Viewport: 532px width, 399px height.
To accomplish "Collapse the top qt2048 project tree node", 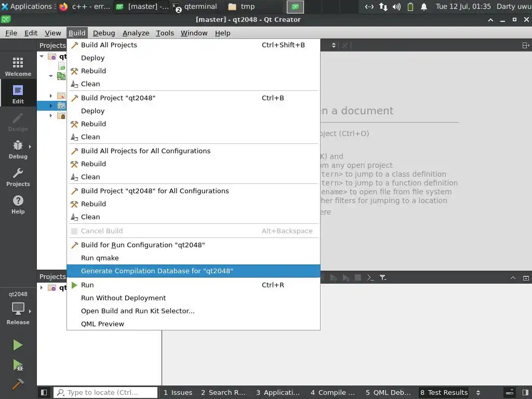I will point(42,56).
